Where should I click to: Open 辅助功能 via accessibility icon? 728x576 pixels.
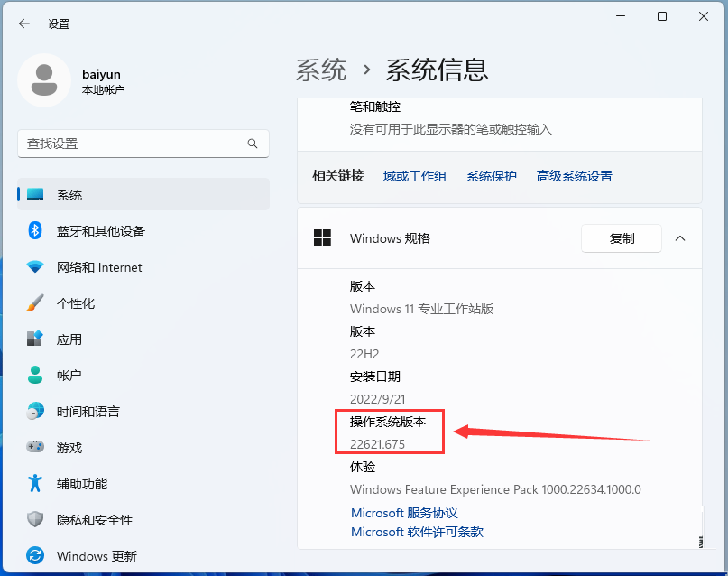(x=35, y=484)
